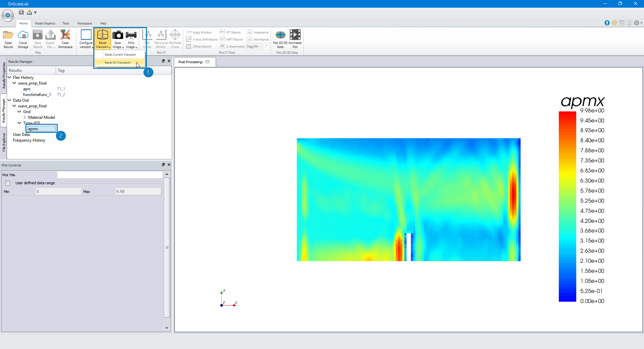Open the Help ribbon tab
Image resolution: width=644 pixels, height=349 pixels.
point(103,23)
